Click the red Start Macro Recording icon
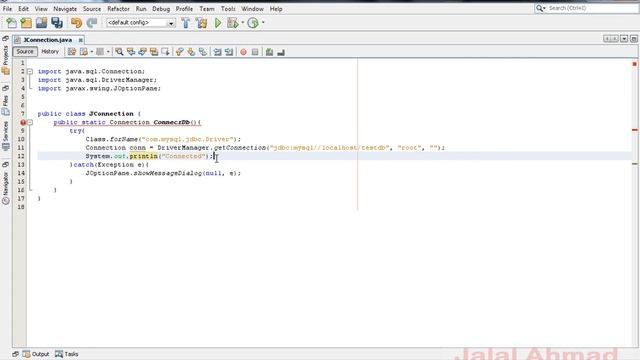640x360 pixels. pos(243,52)
